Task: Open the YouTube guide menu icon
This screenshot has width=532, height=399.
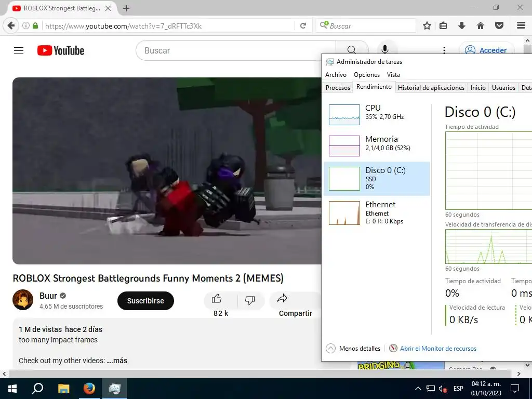Action: click(x=19, y=50)
